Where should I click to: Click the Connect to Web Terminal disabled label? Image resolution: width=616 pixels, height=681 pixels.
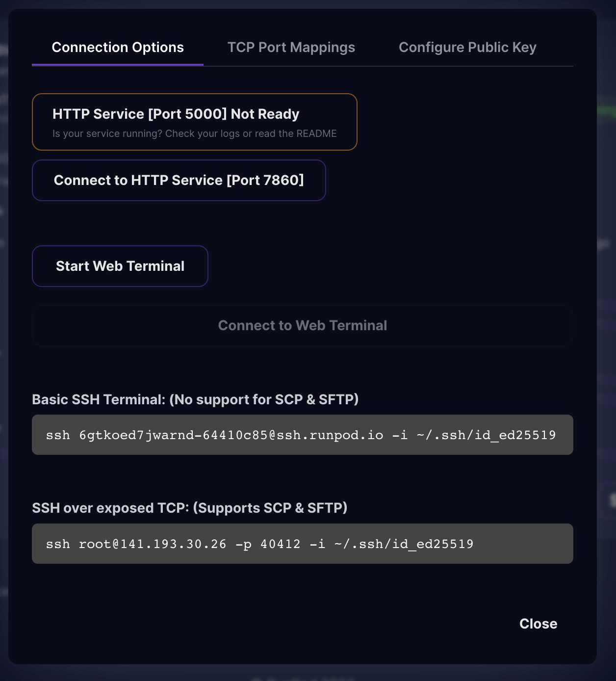[x=302, y=325]
